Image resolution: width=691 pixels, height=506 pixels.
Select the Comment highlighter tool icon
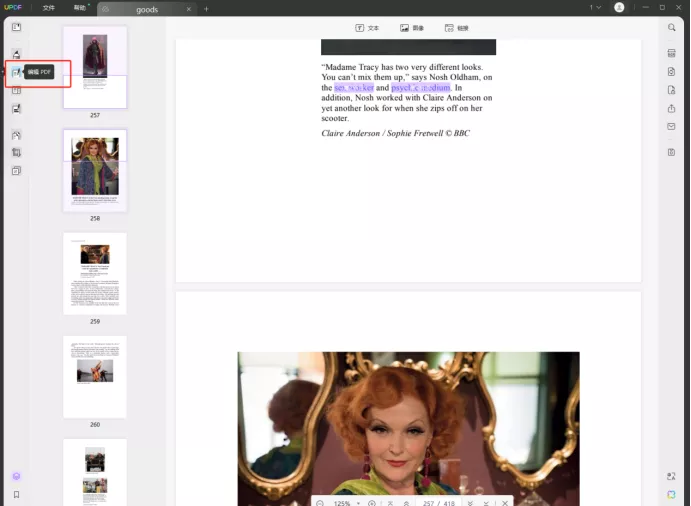[x=16, y=54]
